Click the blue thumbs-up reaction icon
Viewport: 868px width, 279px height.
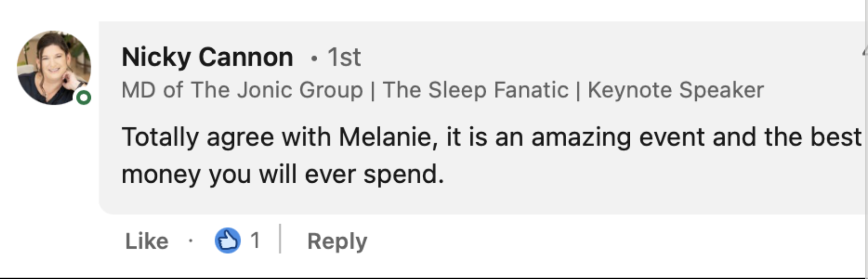click(227, 240)
